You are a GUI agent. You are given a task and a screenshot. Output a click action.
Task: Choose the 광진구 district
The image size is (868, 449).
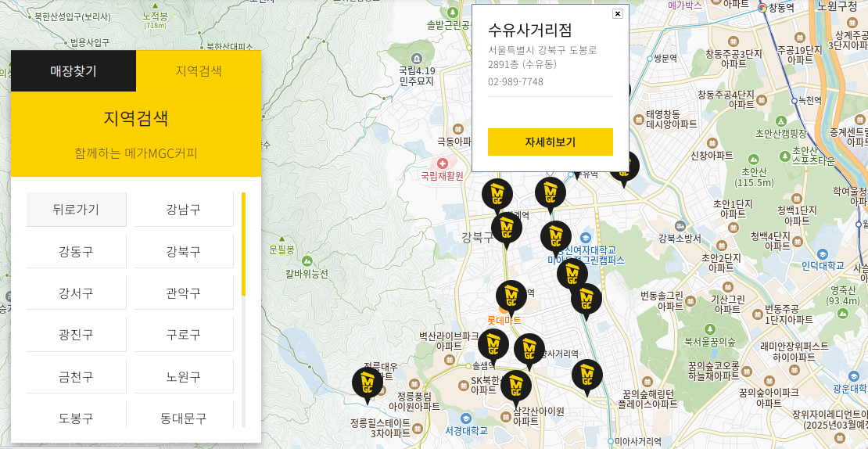[x=77, y=335]
